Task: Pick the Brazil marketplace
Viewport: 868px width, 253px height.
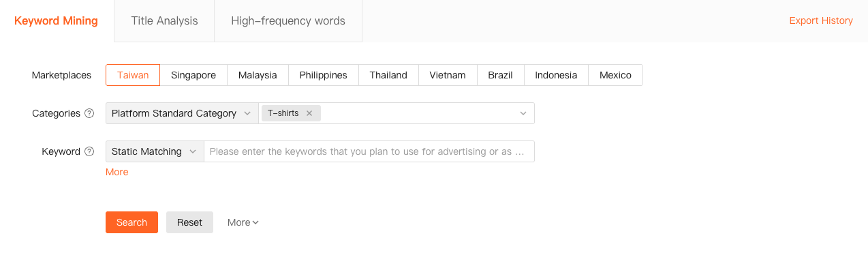Action: click(500, 75)
